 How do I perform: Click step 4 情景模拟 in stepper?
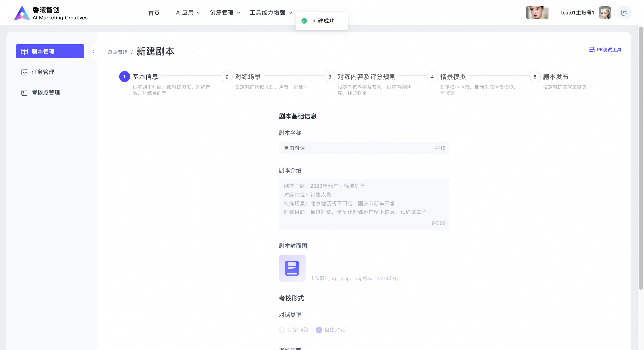coord(453,77)
